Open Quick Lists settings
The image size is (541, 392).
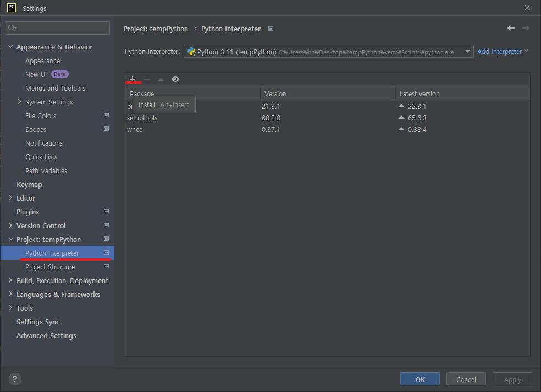tap(41, 157)
